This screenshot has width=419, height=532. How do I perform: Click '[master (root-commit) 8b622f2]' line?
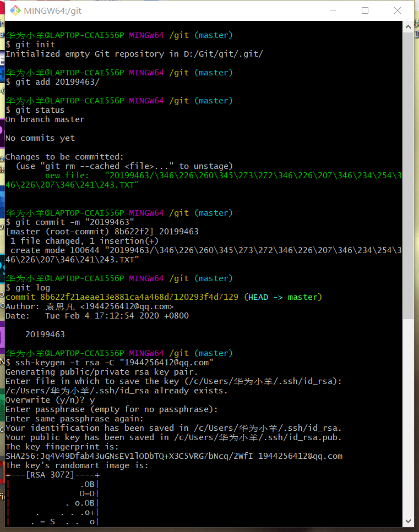(x=102, y=232)
